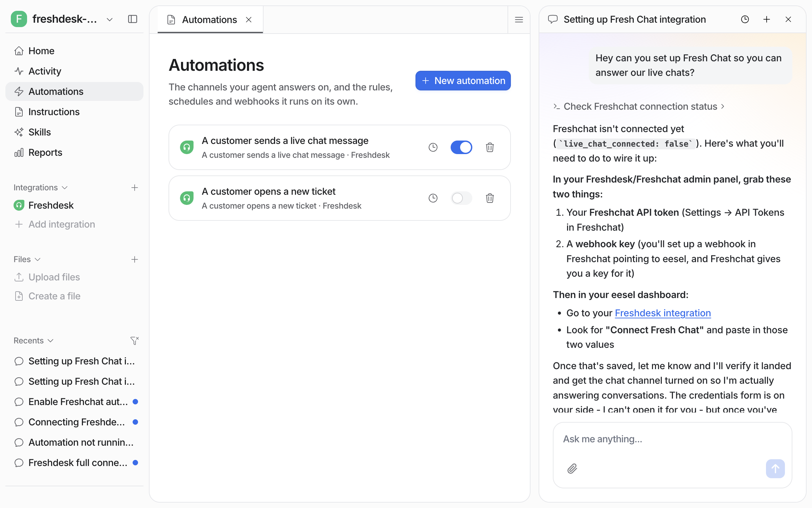Click Add integration

[x=74, y=224]
